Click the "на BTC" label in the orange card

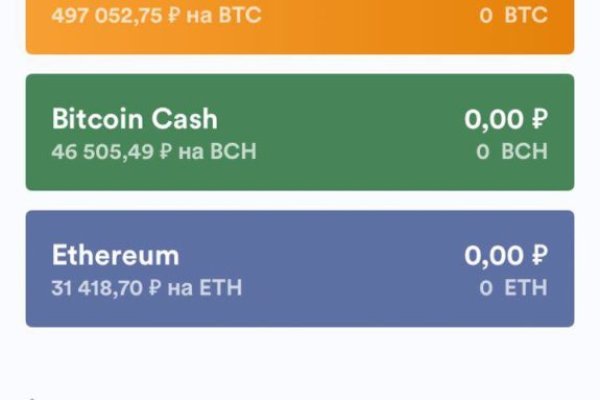coord(225,17)
